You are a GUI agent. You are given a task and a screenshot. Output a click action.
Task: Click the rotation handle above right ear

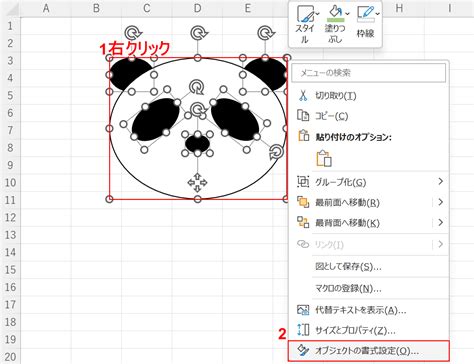click(x=266, y=33)
